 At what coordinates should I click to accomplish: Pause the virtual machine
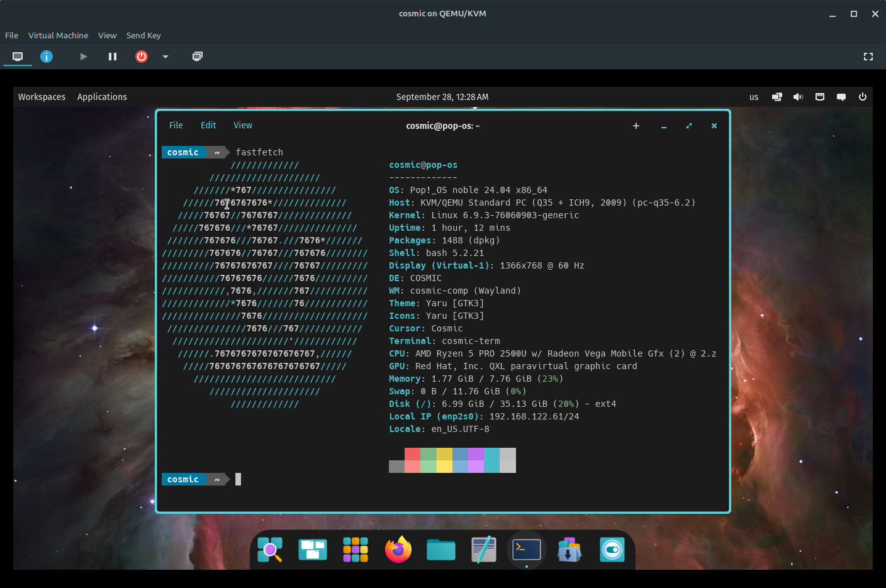[113, 57]
